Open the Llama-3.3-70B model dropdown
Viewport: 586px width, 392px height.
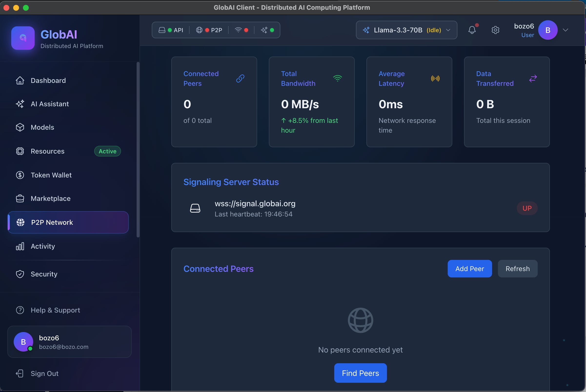406,30
